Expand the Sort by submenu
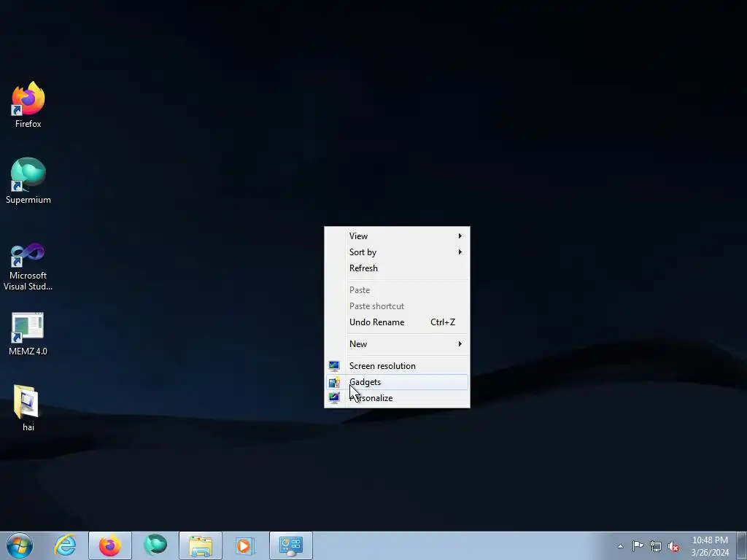This screenshot has width=747, height=560. (x=397, y=252)
